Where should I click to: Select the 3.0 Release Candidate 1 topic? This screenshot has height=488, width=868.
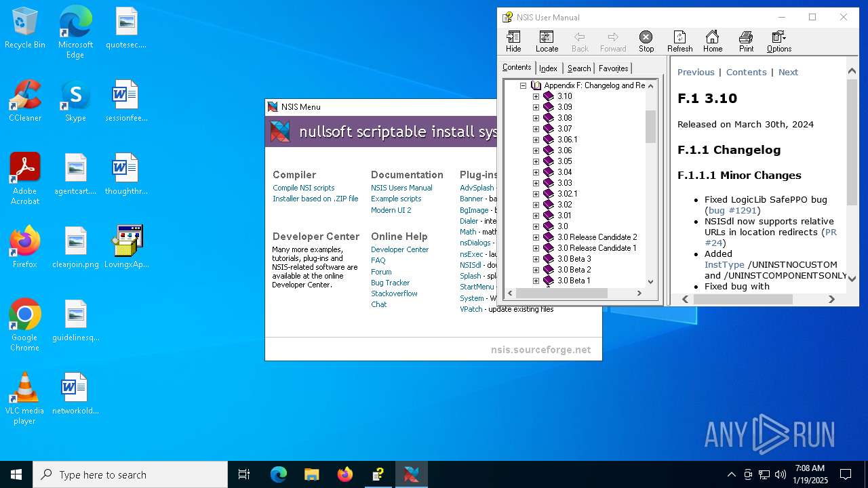click(597, 248)
